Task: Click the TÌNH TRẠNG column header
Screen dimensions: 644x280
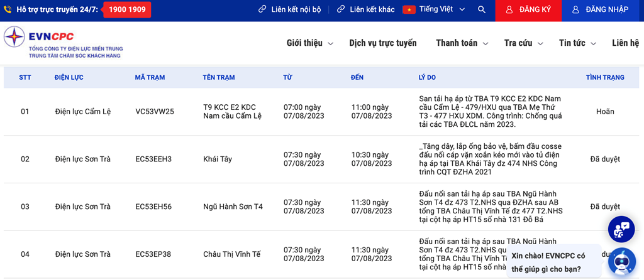Action: (604, 77)
